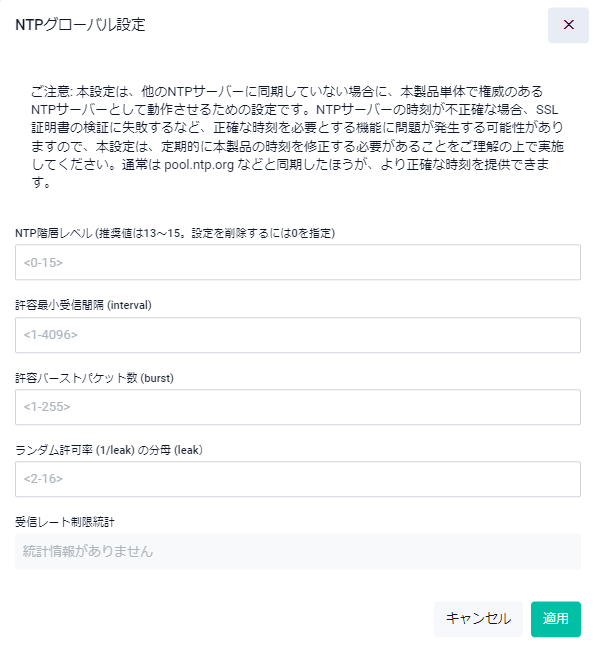This screenshot has width=595, height=652.
Task: Close the NTPグローバル設定 dialog with X
Action: click(568, 25)
